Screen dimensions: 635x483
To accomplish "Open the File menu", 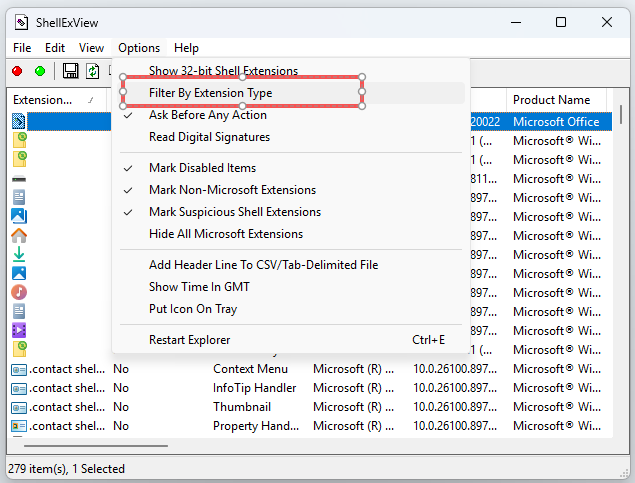I will pyautogui.click(x=22, y=48).
